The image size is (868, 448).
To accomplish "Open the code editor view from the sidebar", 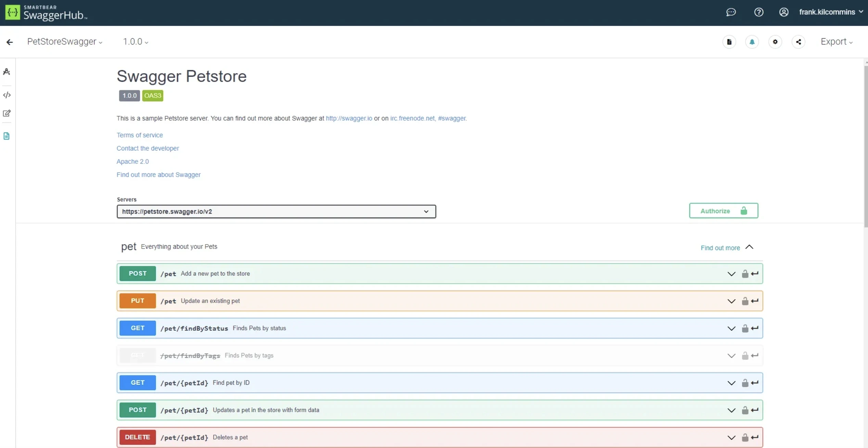I will tap(7, 95).
